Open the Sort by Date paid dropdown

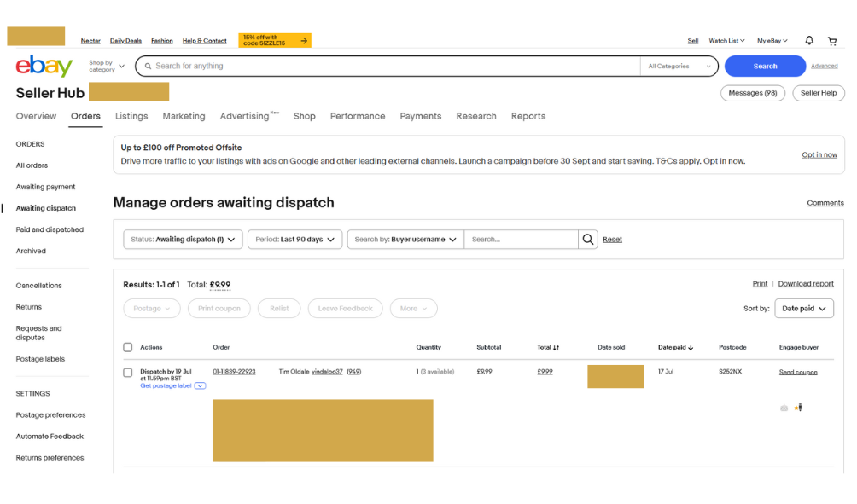coord(803,309)
